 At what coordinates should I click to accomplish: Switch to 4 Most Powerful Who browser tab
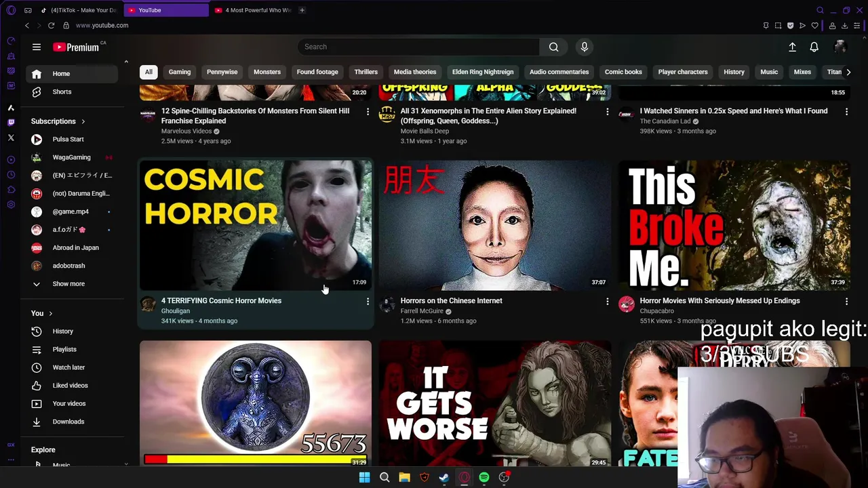point(252,10)
